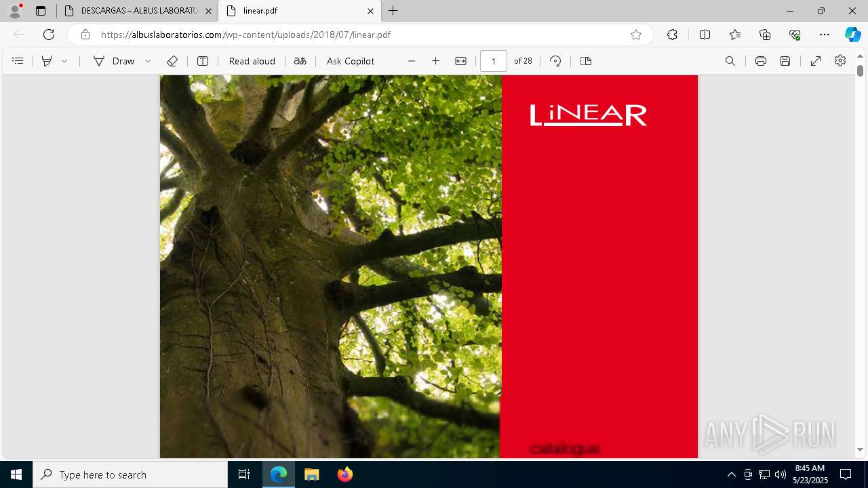Open the Translate tool

click(300, 61)
